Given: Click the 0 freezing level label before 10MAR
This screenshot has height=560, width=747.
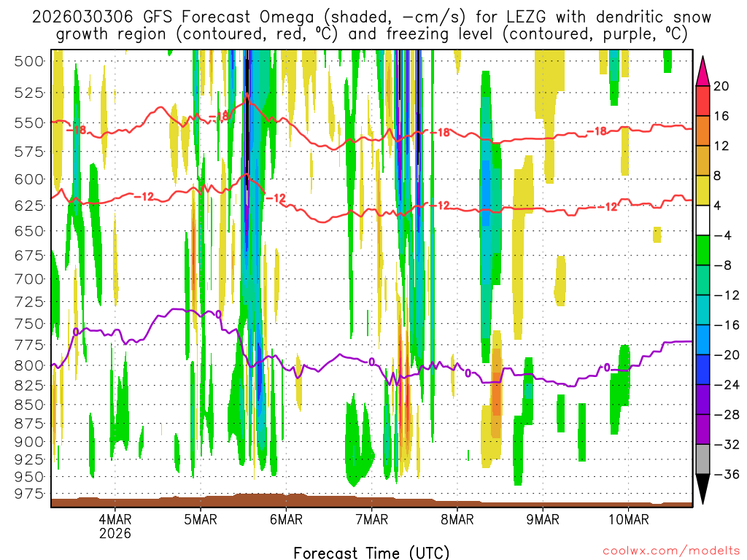Looking at the screenshot, I should [x=606, y=367].
